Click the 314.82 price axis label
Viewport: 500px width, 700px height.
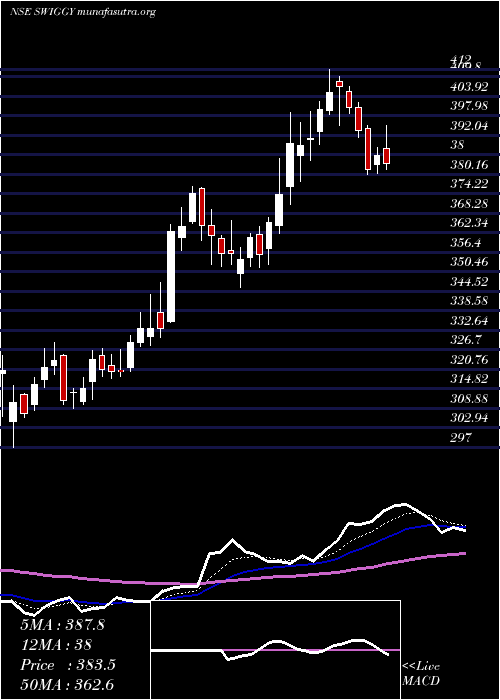tap(469, 379)
